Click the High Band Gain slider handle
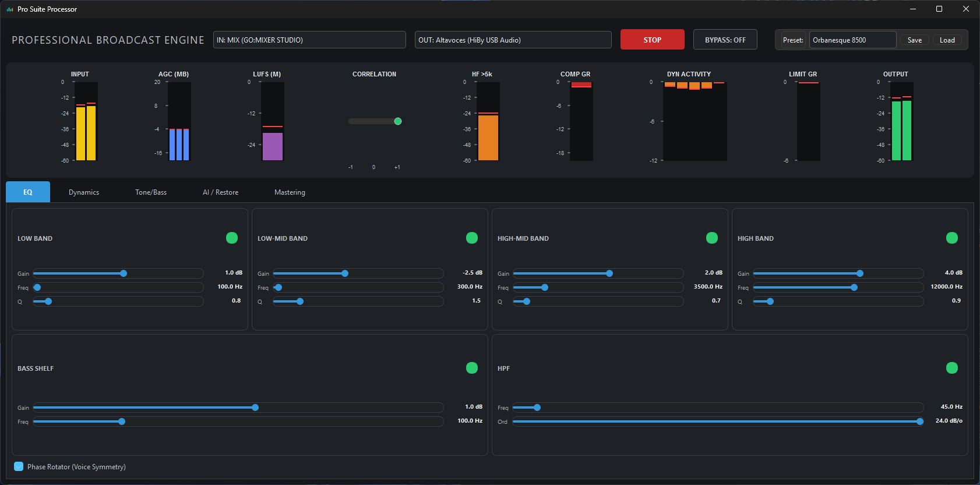 (x=860, y=273)
